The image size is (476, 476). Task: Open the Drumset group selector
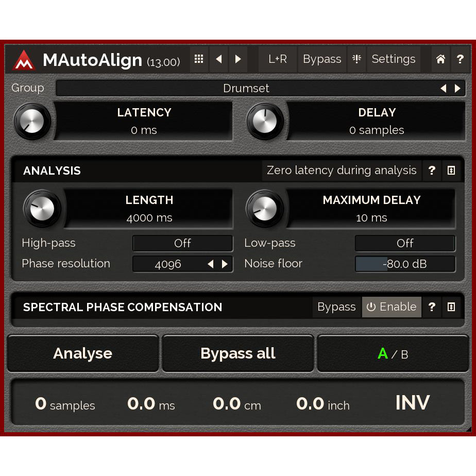click(246, 88)
